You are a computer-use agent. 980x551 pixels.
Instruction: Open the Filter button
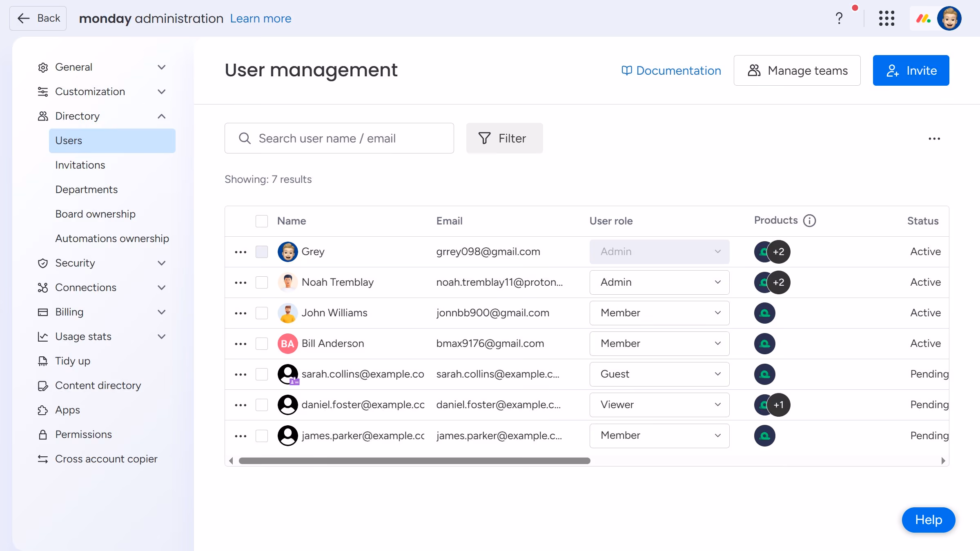tap(504, 138)
